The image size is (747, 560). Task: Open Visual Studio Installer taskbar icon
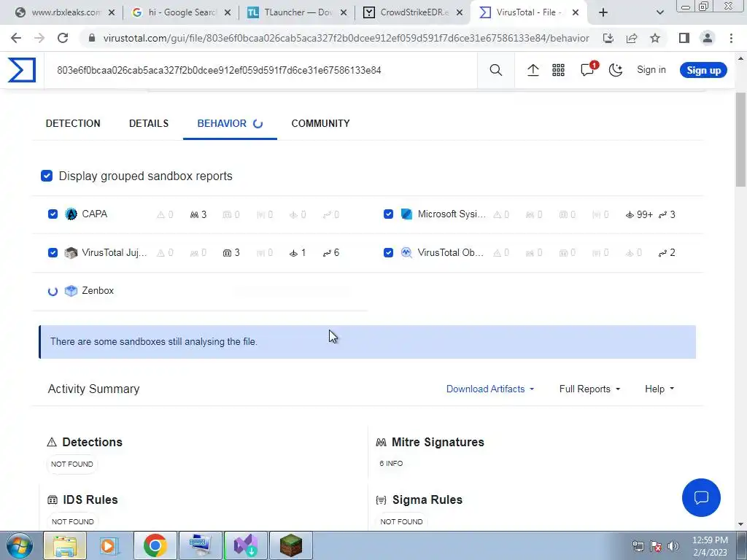pyautogui.click(x=246, y=545)
